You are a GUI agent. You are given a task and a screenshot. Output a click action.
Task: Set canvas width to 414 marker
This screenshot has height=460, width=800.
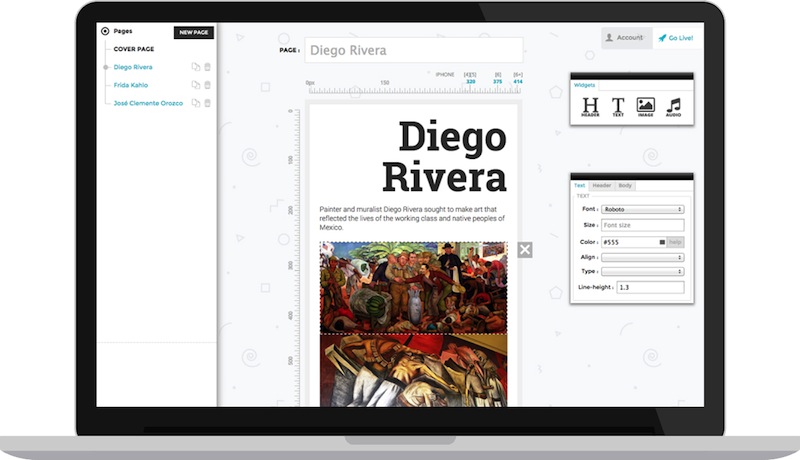click(518, 82)
